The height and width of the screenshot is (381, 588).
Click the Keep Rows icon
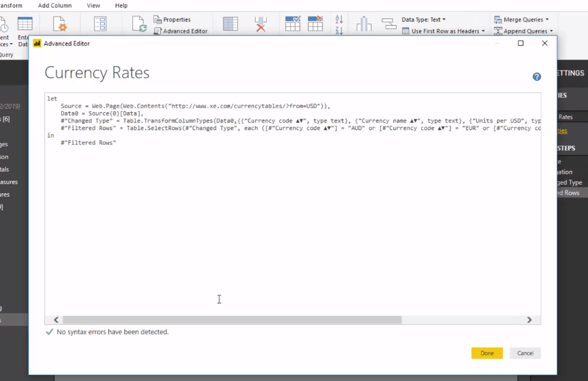293,24
